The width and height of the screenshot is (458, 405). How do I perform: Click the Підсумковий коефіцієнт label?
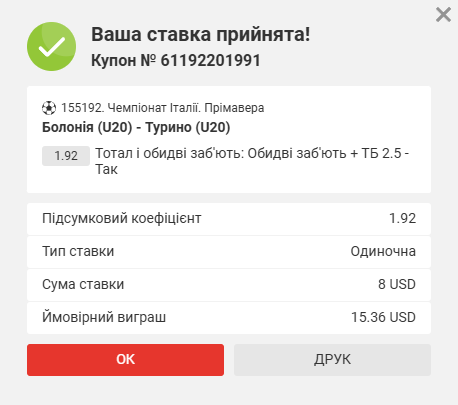(x=122, y=218)
